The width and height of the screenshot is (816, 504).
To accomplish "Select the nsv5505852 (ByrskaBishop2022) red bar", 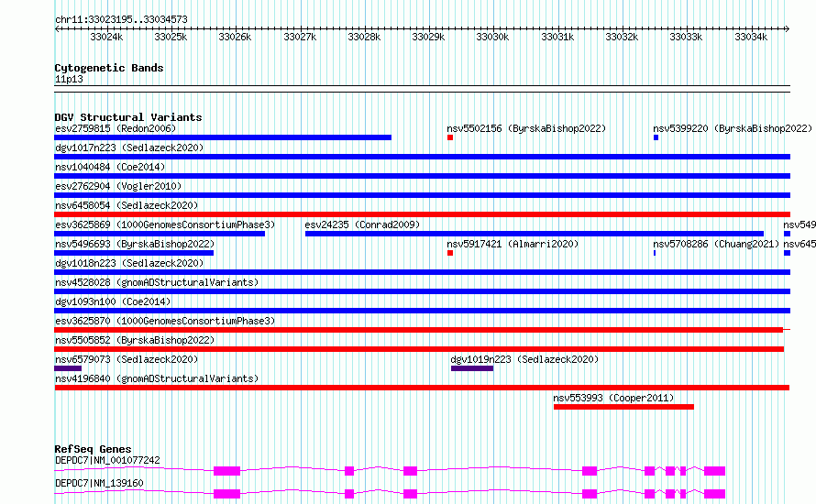I will pos(419,349).
